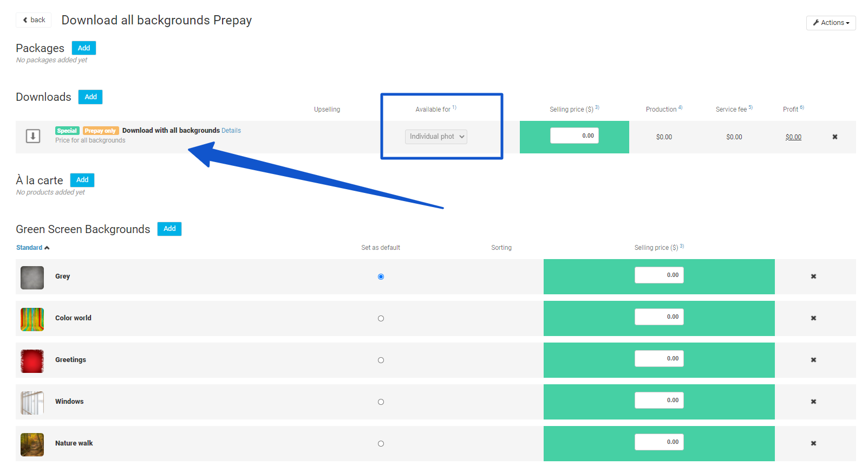The height and width of the screenshot is (471, 868).
Task: Open the Actions dropdown menu
Action: (x=831, y=23)
